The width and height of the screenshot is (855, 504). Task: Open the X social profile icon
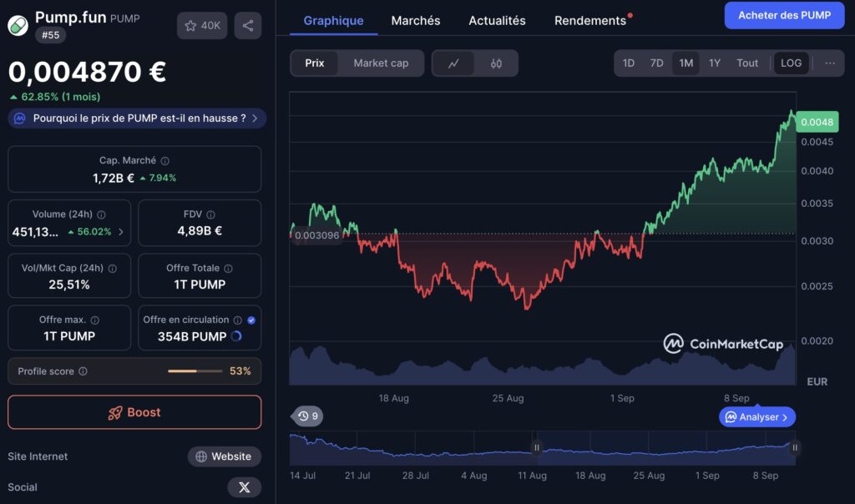coord(245,487)
